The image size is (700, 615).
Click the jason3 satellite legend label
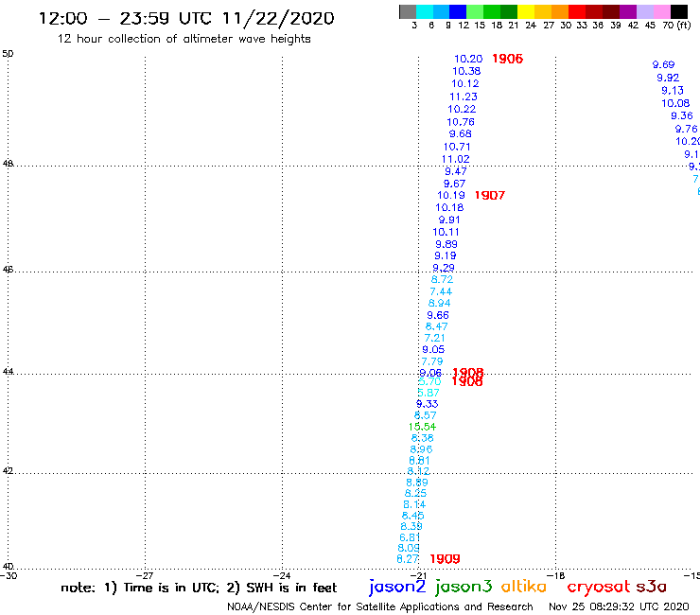coord(464,588)
